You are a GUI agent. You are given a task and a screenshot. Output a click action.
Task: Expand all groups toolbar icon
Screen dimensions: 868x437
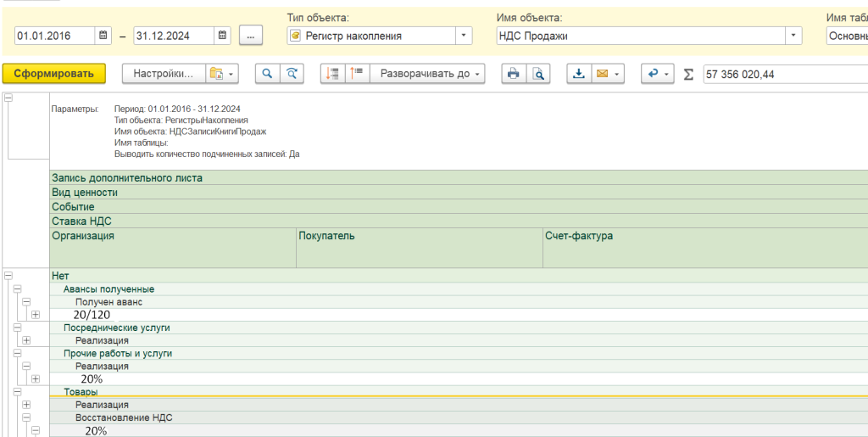(x=357, y=73)
